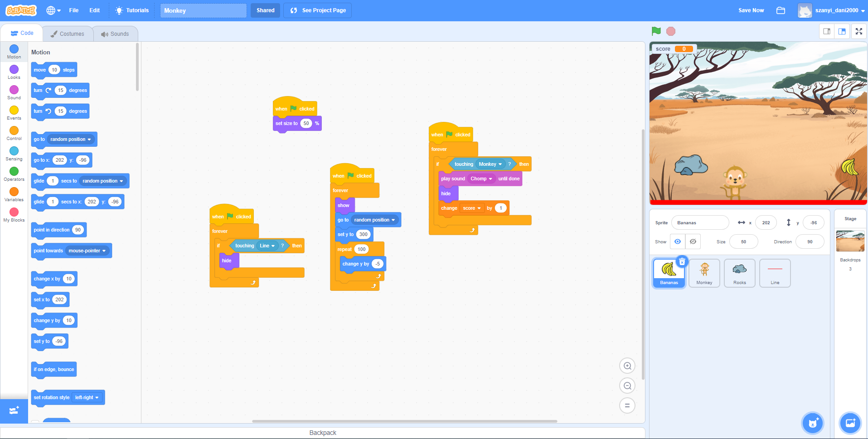Open the Costumes tab
The image size is (868, 439).
68,34
